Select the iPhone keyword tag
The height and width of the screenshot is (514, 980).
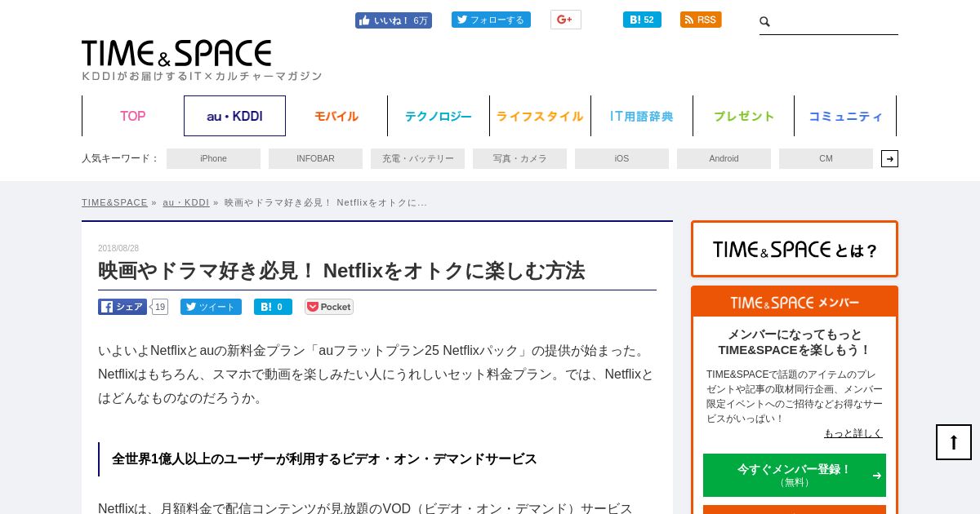pos(213,158)
